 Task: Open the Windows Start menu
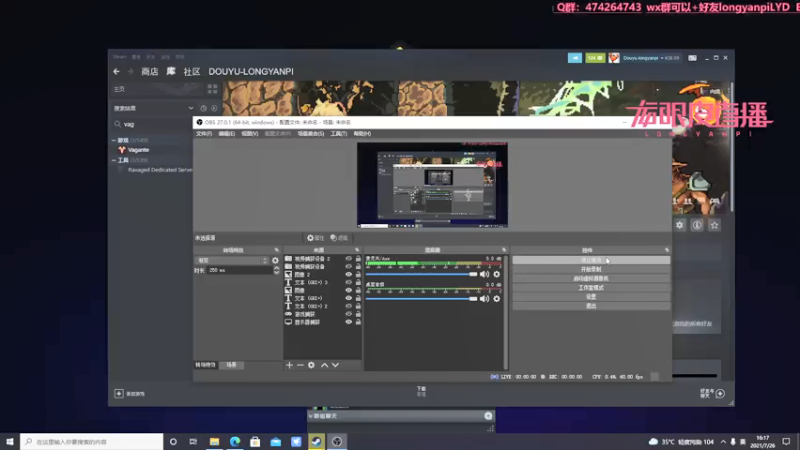pos(10,442)
